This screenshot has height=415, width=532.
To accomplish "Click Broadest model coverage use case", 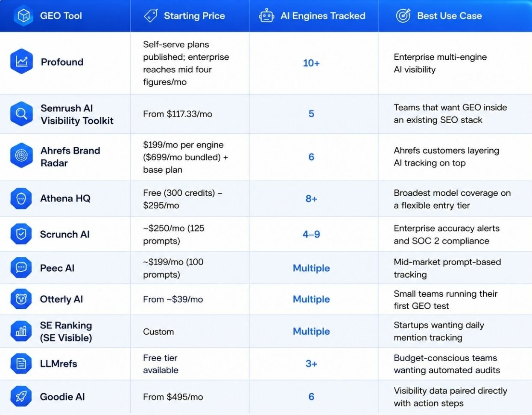I will (452, 199).
